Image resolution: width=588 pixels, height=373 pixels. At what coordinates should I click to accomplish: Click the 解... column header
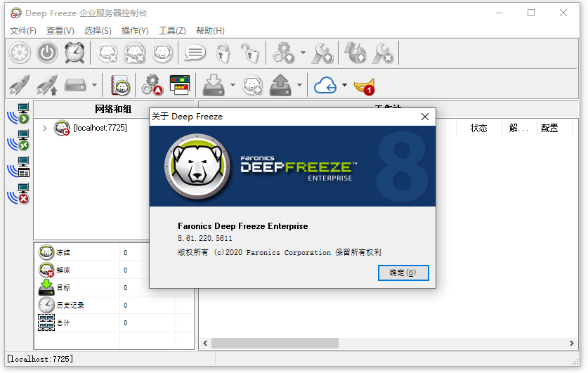click(x=519, y=129)
